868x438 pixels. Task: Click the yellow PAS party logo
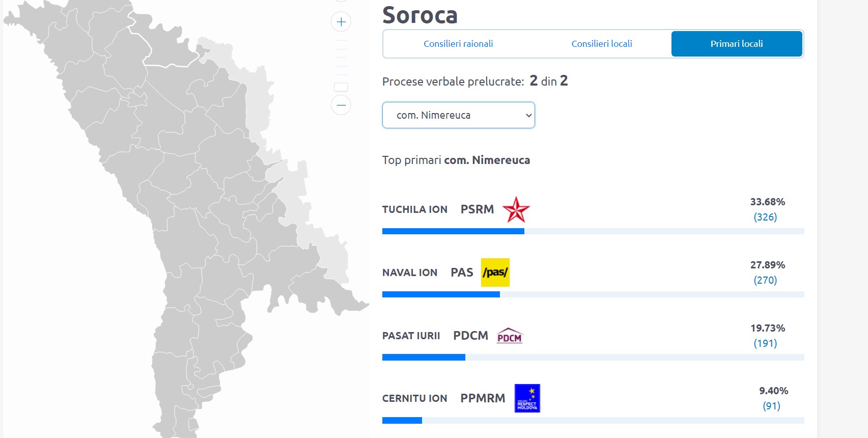pos(495,272)
